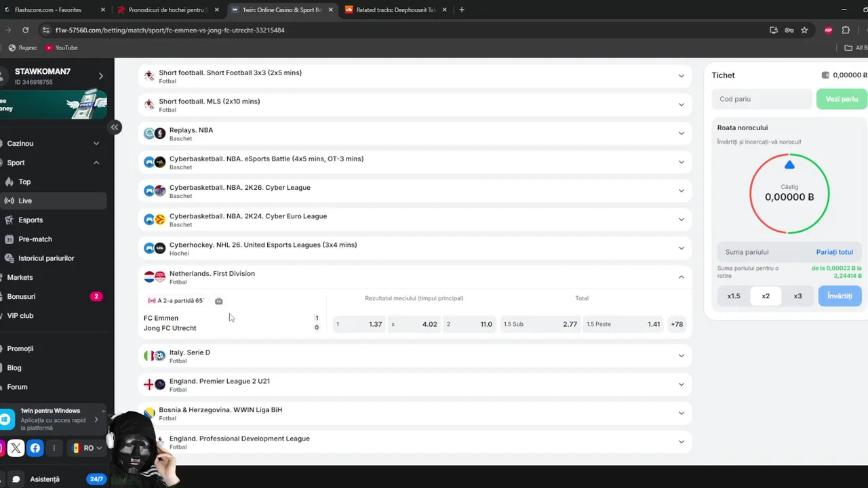The width and height of the screenshot is (868, 488).
Task: Open the Top sports sidebar item
Action: (x=53, y=182)
